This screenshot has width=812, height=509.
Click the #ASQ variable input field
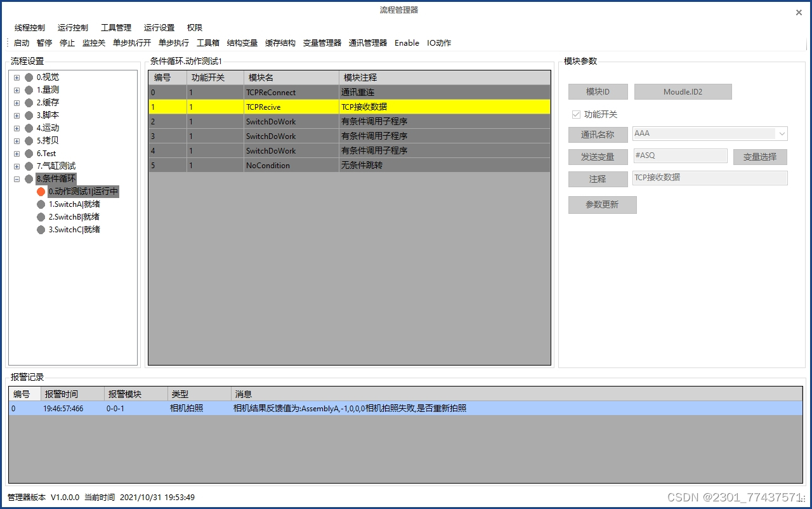tap(680, 156)
